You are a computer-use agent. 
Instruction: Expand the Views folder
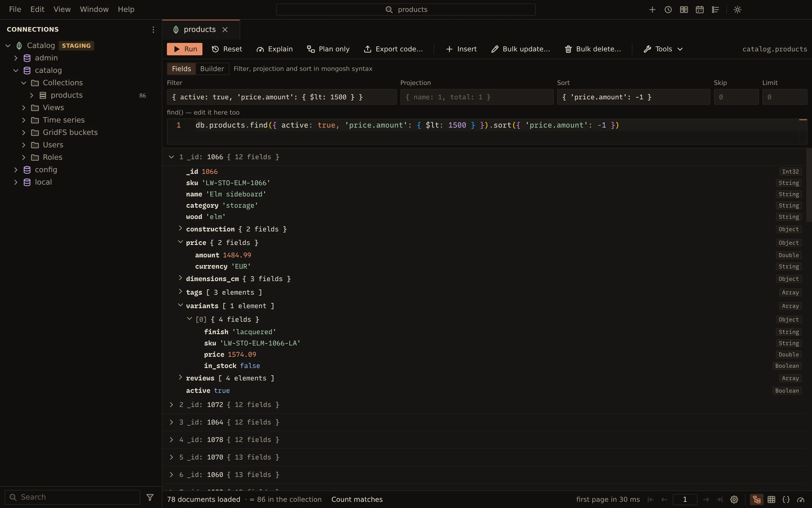24,108
